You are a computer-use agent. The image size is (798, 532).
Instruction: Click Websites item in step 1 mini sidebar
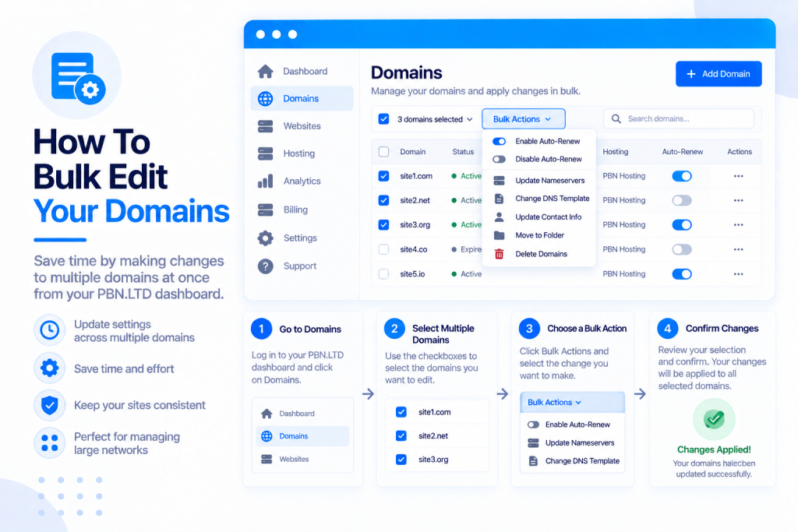pos(302,460)
